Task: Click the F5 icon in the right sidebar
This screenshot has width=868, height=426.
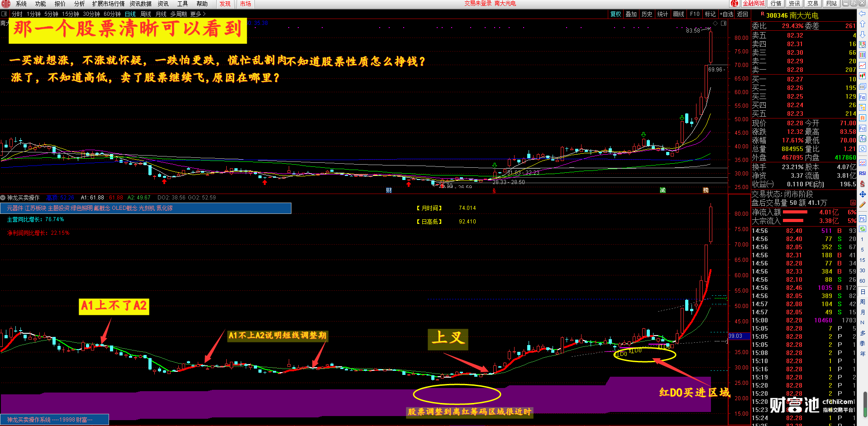Action: (x=863, y=219)
